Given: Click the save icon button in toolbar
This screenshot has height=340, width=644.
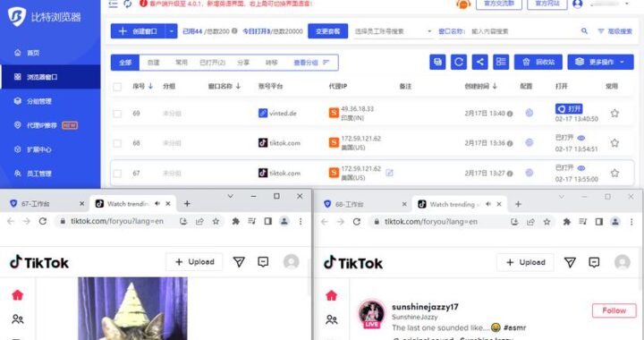Looking at the screenshot, I should click(437, 62).
